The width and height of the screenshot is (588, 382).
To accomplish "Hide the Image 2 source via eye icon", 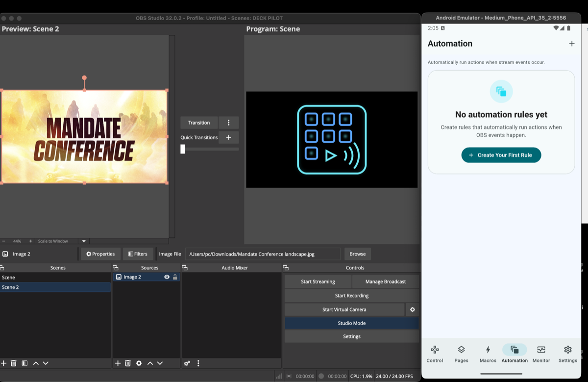I will click(x=167, y=277).
